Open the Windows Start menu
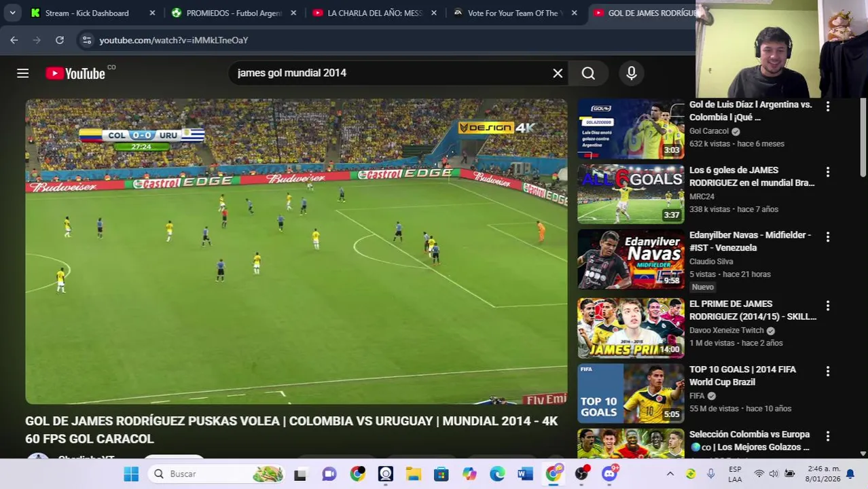868x489 pixels. click(131, 474)
